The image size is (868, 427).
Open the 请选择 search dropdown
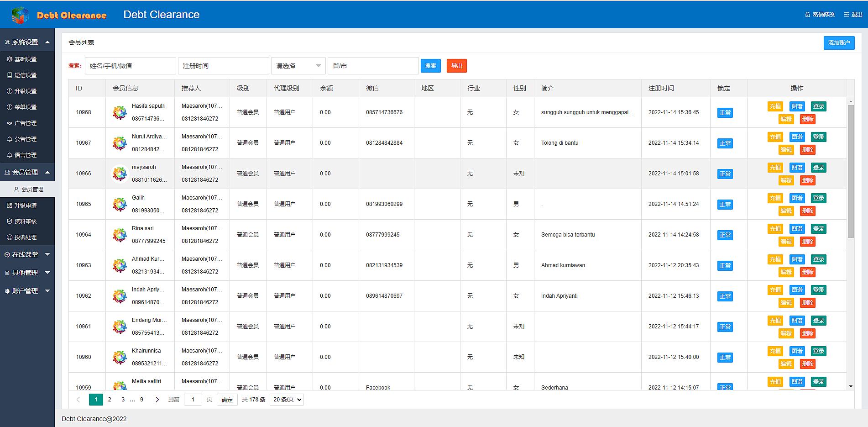(298, 66)
